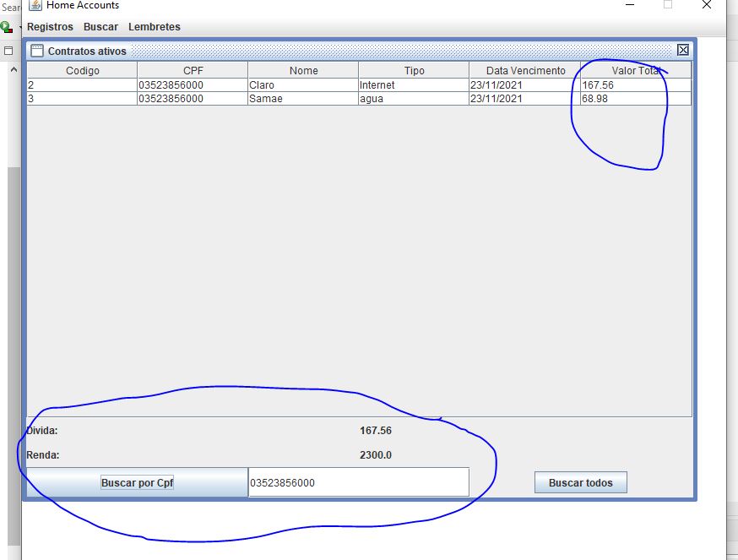738x560 pixels.
Task: Sort by the CPF column header
Action: coord(193,71)
